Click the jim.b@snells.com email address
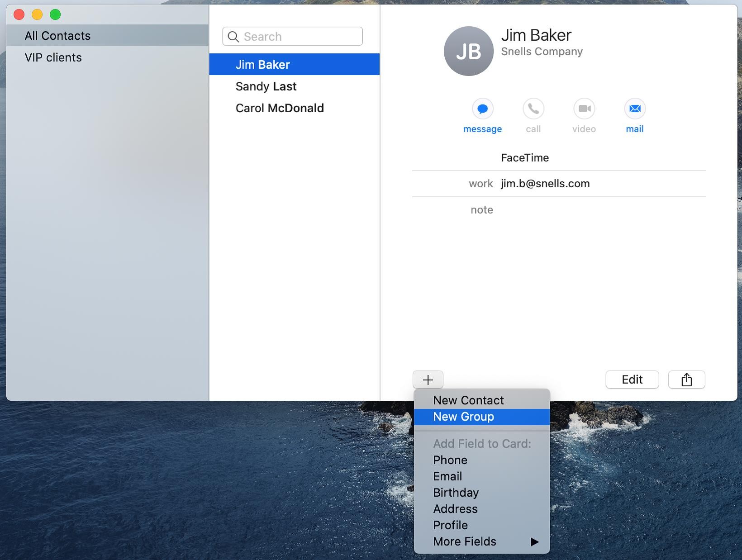 click(545, 184)
